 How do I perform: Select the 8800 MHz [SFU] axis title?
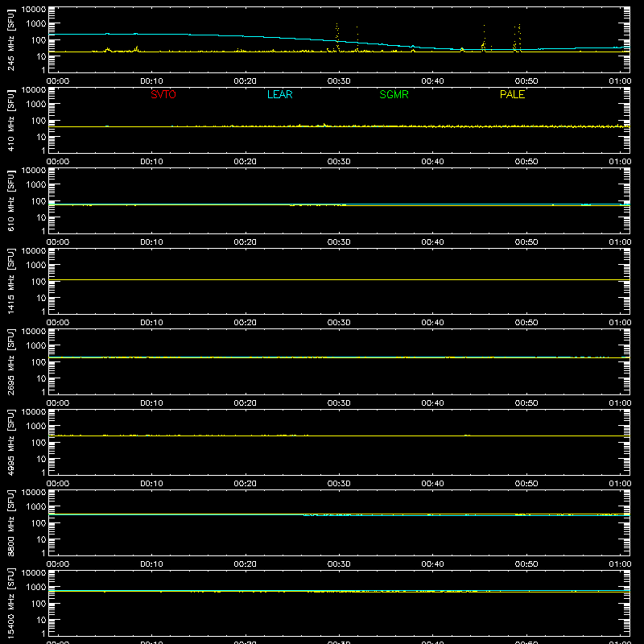(x=11, y=522)
